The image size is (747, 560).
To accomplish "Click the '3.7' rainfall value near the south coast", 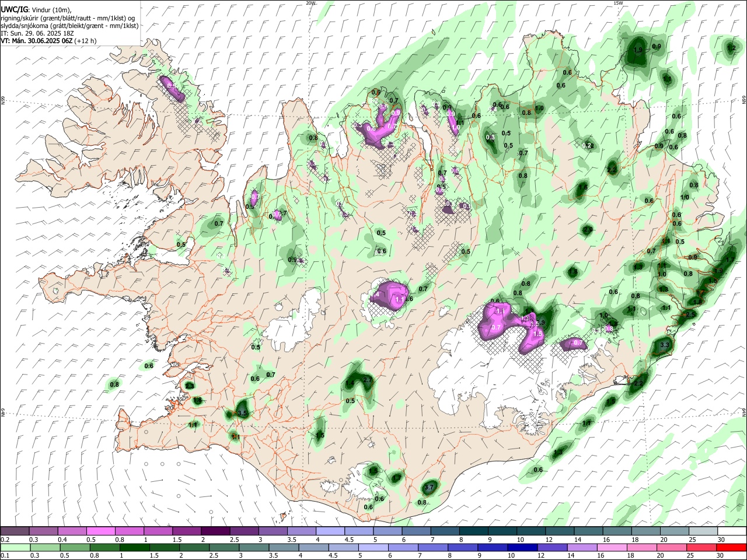I will [430, 487].
